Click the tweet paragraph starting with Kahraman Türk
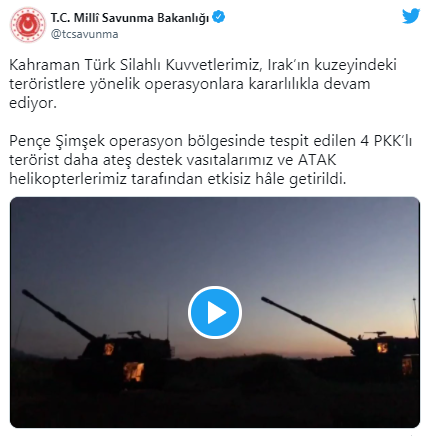 click(203, 84)
